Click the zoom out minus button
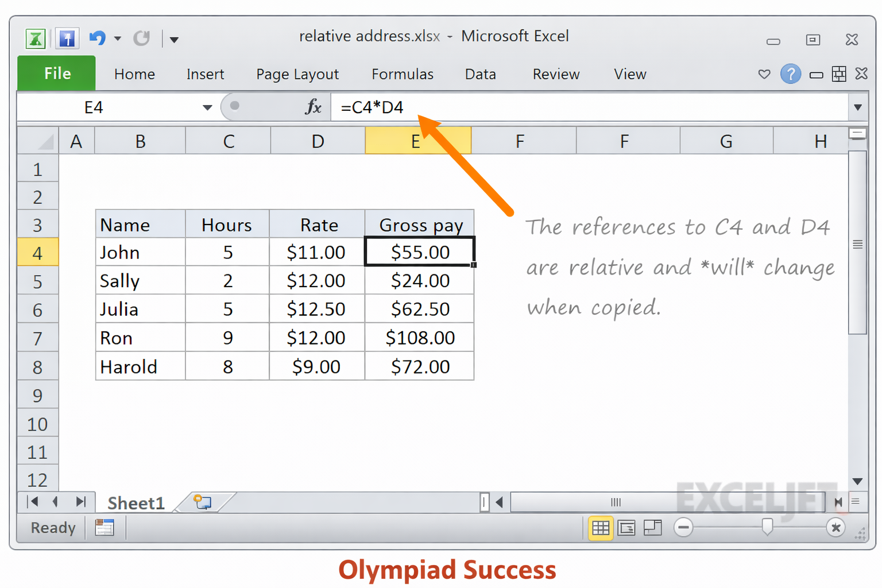The image size is (882, 588). click(x=683, y=527)
